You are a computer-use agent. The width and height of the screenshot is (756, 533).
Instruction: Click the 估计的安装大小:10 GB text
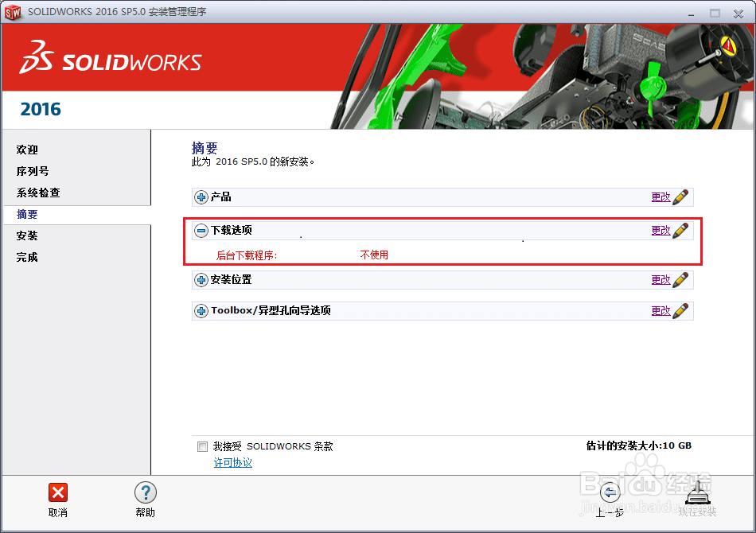638,445
